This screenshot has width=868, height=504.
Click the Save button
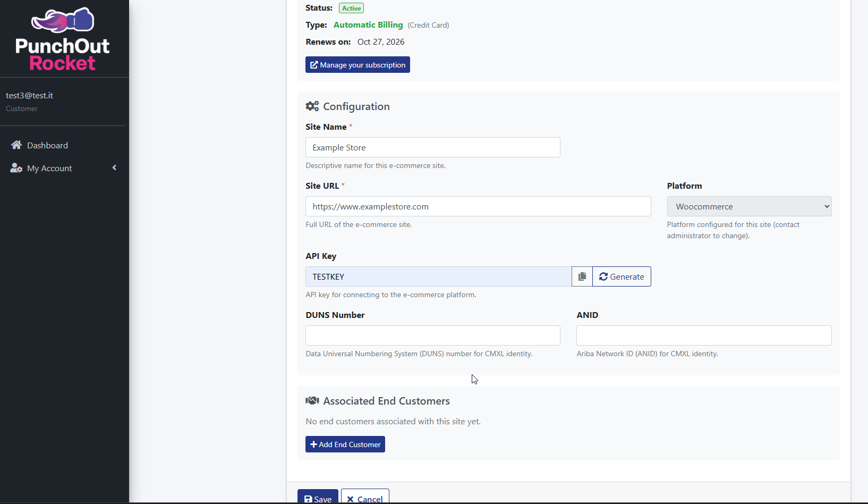[x=318, y=498]
